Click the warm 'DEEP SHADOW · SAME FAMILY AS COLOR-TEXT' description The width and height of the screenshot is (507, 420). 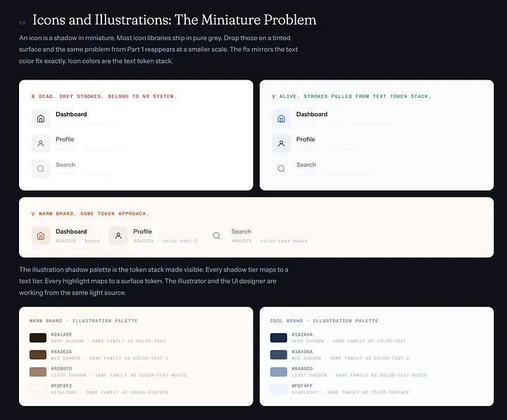(108, 341)
